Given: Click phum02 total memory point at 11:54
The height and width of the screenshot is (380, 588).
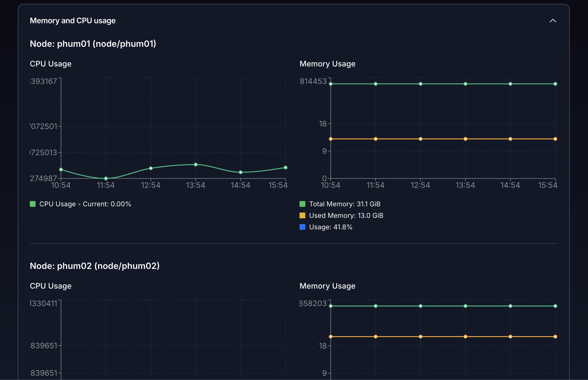Looking at the screenshot, I should coord(375,306).
